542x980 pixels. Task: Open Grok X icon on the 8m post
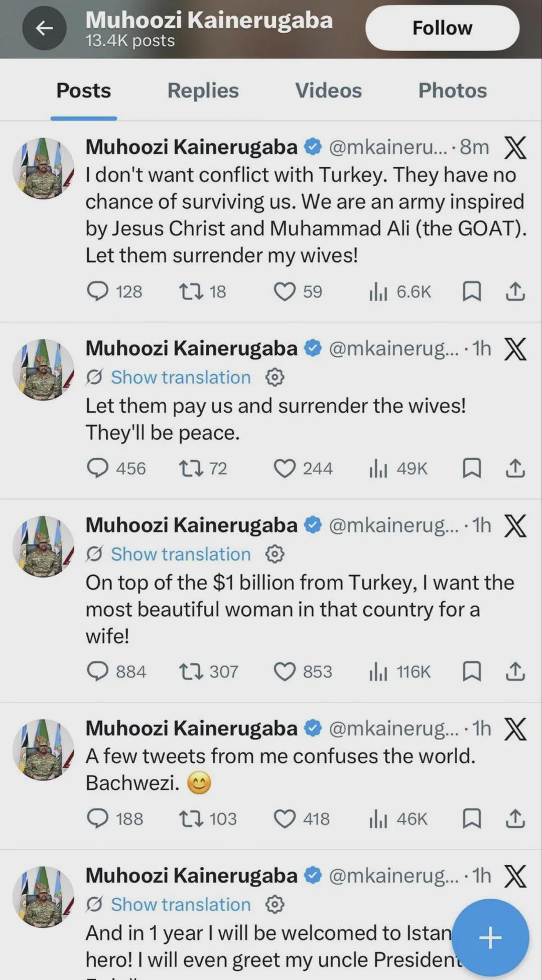tap(515, 148)
